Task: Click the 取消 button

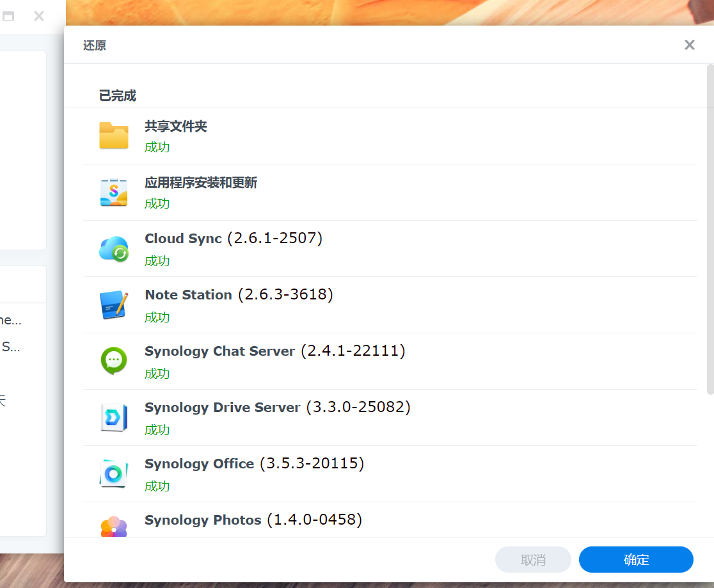Action: (533, 559)
